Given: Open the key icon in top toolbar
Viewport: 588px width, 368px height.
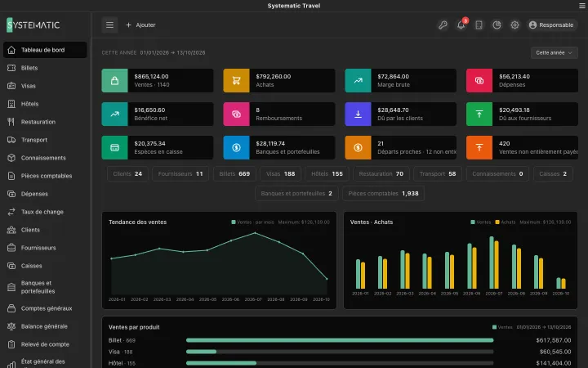Looking at the screenshot, I should pyautogui.click(x=443, y=25).
